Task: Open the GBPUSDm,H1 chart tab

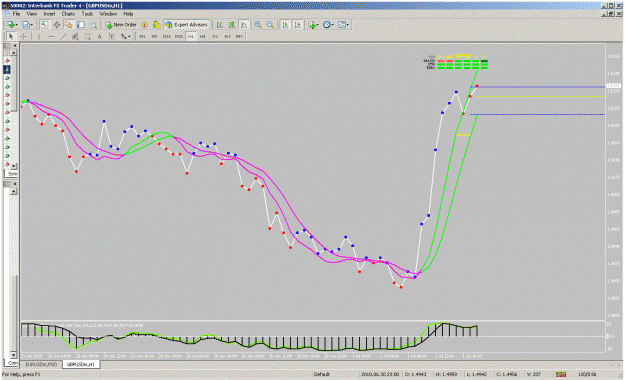Action: pyautogui.click(x=81, y=364)
